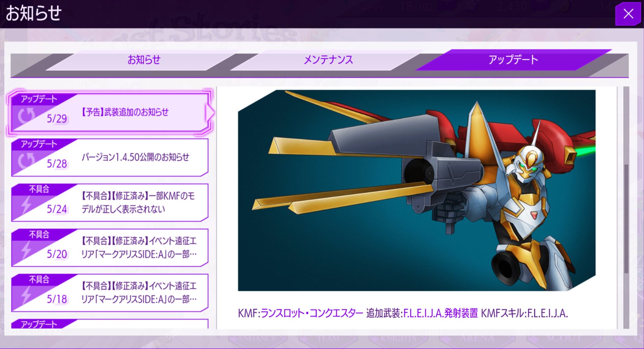Open the KMFモデル display bug notice title

[138, 202]
